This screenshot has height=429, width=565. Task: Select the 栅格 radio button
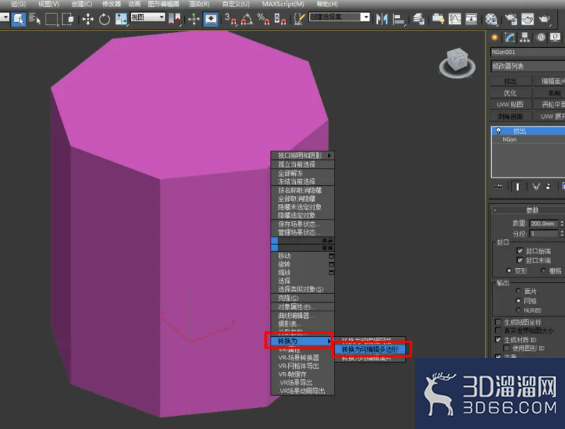pyautogui.click(x=543, y=270)
